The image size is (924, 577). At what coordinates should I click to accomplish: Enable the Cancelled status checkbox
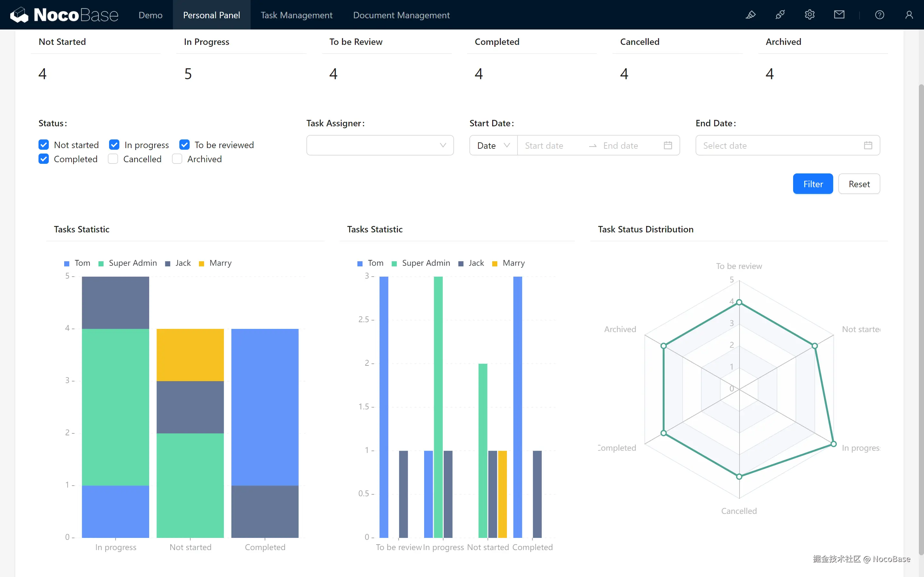113,159
